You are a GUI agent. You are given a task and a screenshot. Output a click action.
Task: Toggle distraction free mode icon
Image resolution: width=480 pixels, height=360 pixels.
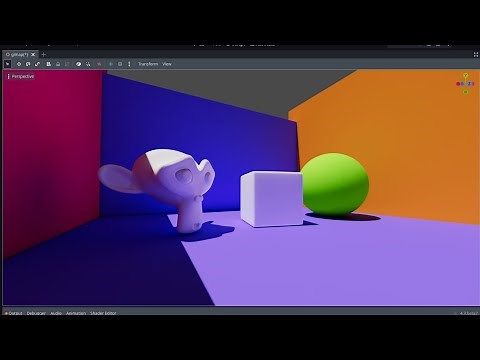(476, 54)
